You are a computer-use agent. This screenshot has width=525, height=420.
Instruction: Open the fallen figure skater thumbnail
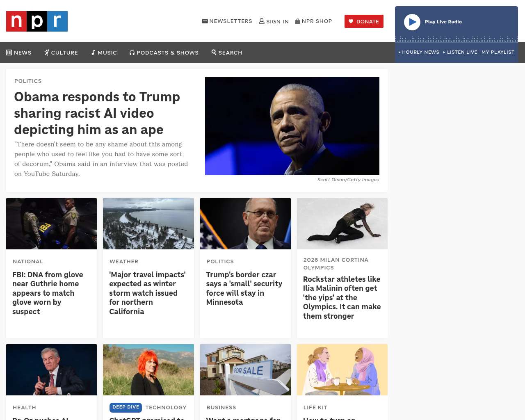(342, 224)
